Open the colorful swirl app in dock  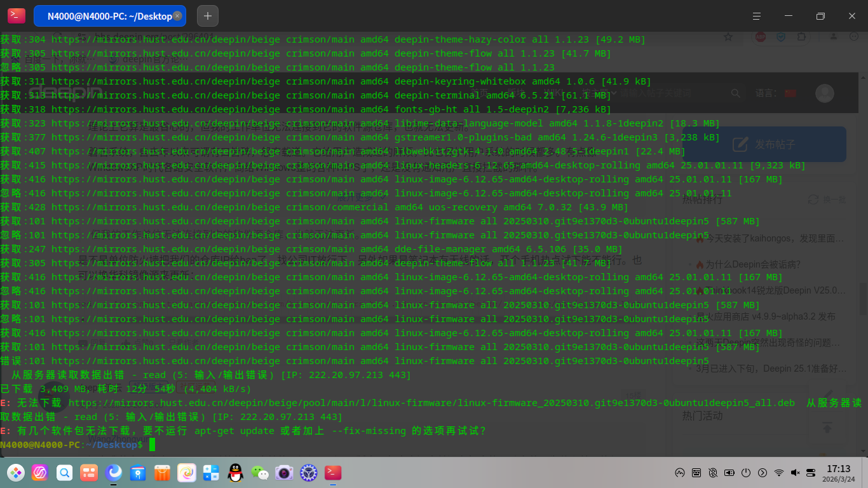tap(187, 473)
